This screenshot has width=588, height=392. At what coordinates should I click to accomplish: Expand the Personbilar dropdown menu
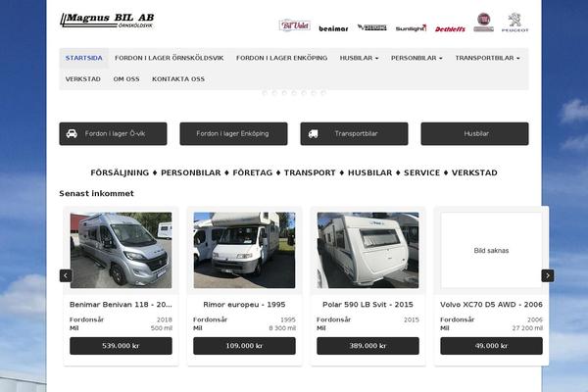[x=416, y=58]
